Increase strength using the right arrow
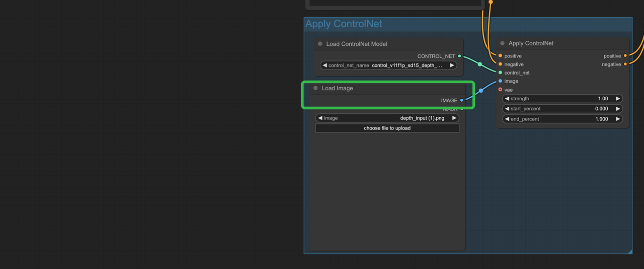Viewport: 644px width, 269px height. click(x=618, y=99)
